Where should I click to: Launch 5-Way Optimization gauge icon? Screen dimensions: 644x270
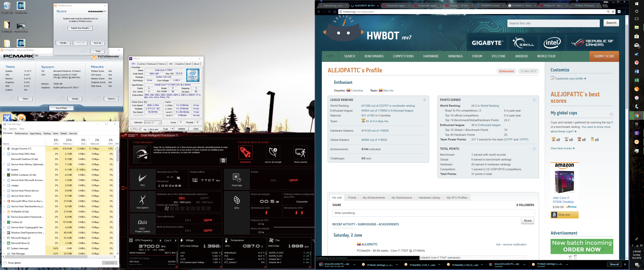click(x=142, y=154)
